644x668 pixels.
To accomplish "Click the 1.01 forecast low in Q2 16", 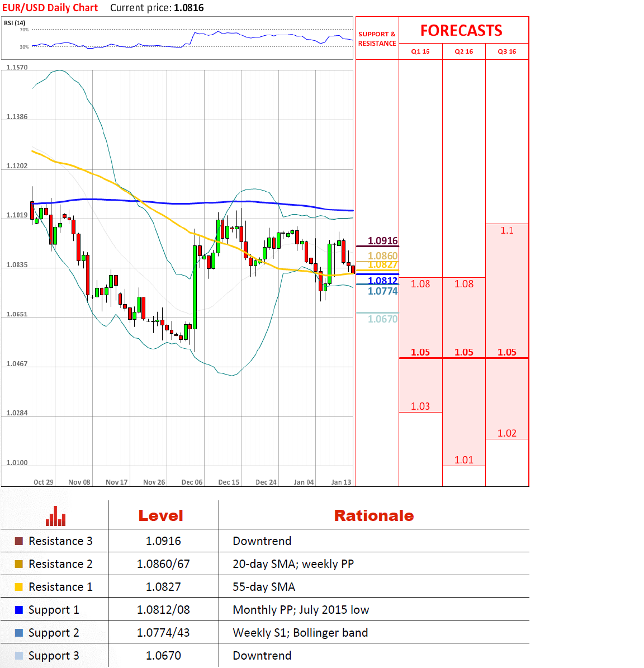I will (464, 460).
